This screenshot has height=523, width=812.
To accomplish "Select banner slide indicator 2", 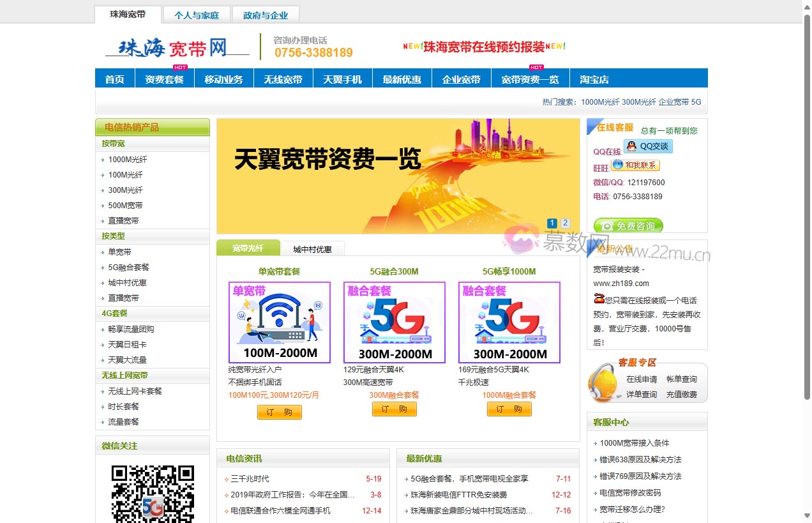I will (x=566, y=223).
